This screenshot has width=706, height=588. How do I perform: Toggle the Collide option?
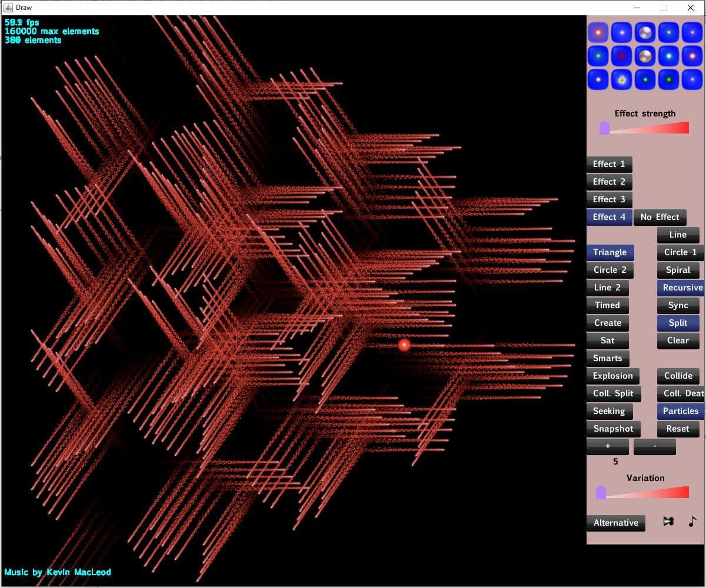click(678, 376)
